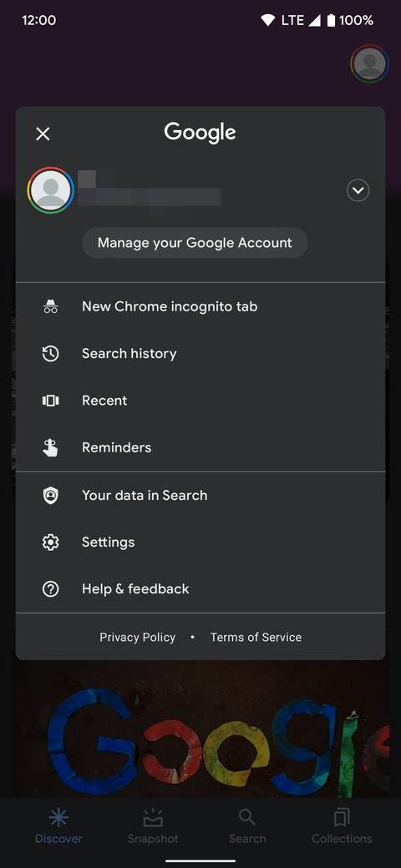401x868 pixels.
Task: Open the Privacy Policy link
Action: pos(137,637)
